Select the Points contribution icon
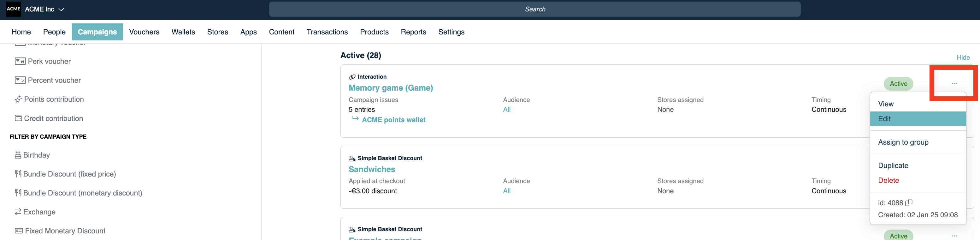Viewport: 980px width, 240px height. coord(17,99)
